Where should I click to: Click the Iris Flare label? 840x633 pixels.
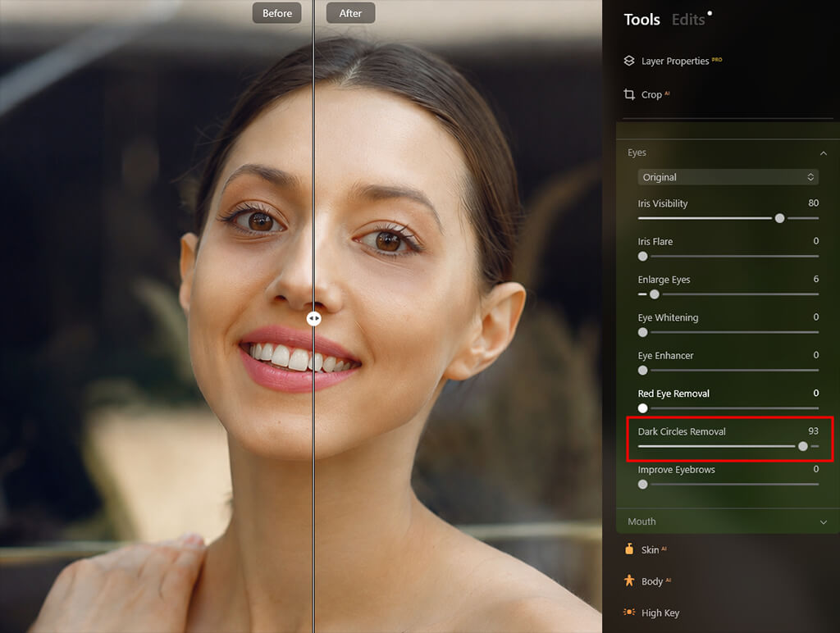tap(655, 242)
